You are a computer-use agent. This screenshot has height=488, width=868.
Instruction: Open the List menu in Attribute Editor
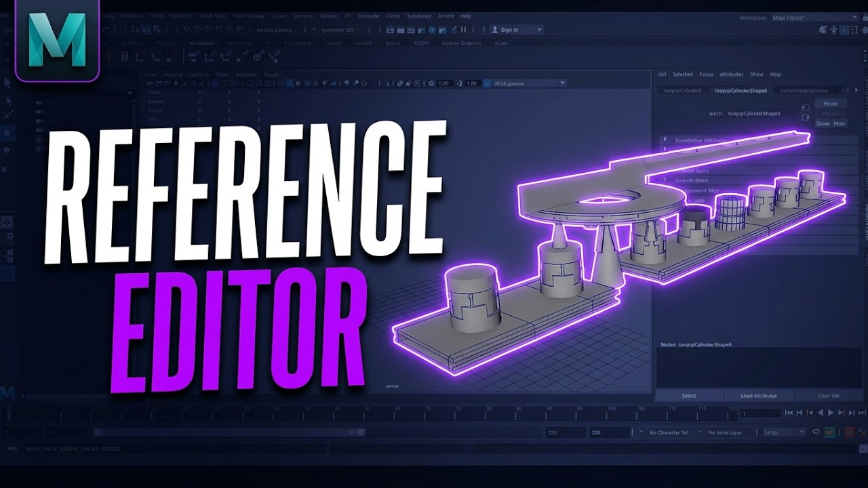663,75
